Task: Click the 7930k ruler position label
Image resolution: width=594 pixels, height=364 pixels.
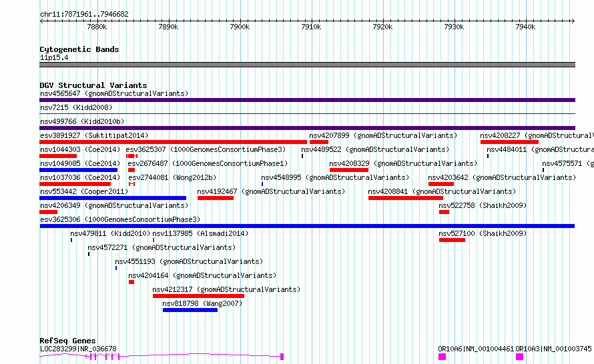Action: pyautogui.click(x=455, y=27)
